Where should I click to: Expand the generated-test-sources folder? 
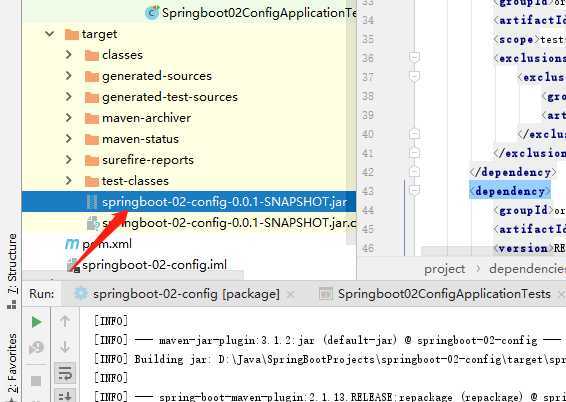(69, 97)
